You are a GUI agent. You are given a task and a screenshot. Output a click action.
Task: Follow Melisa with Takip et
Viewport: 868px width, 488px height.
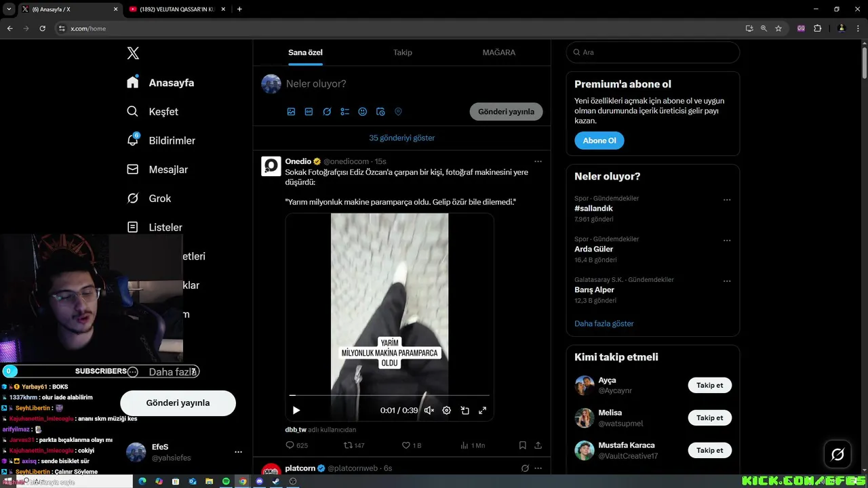pos(710,418)
